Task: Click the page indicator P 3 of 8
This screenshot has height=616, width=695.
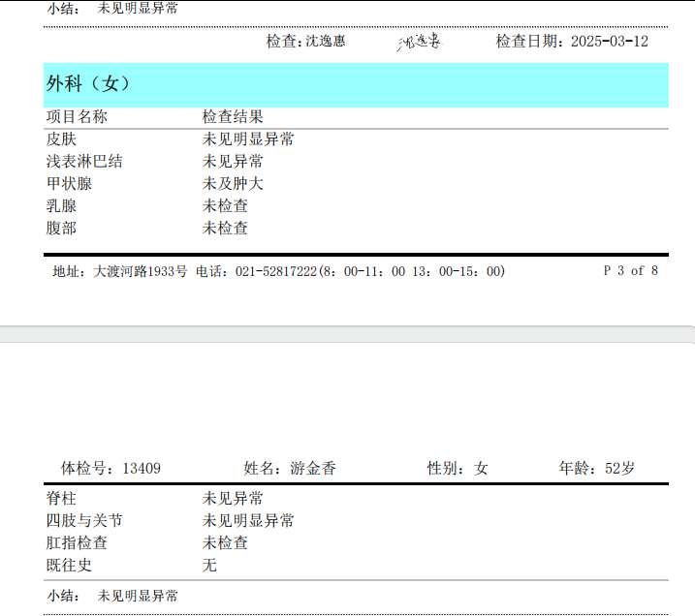Action: [x=630, y=271]
